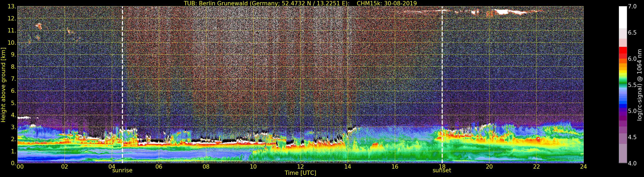Click the time axis tick '12'
The image size is (644, 177).
pos(300,167)
